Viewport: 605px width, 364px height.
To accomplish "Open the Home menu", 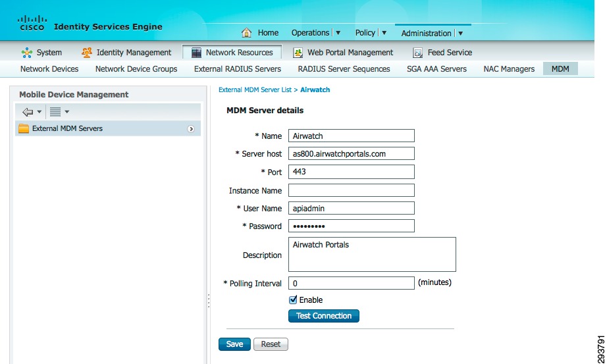I will coord(268,33).
